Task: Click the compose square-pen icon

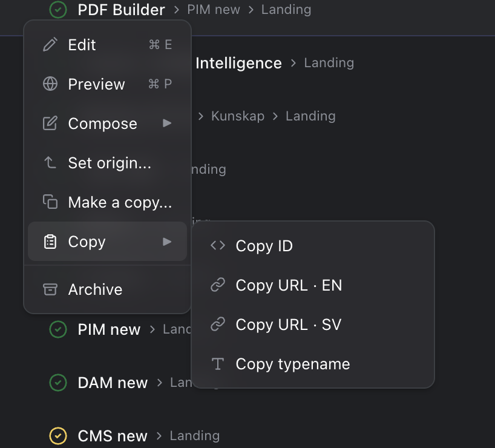Action: pos(50,124)
